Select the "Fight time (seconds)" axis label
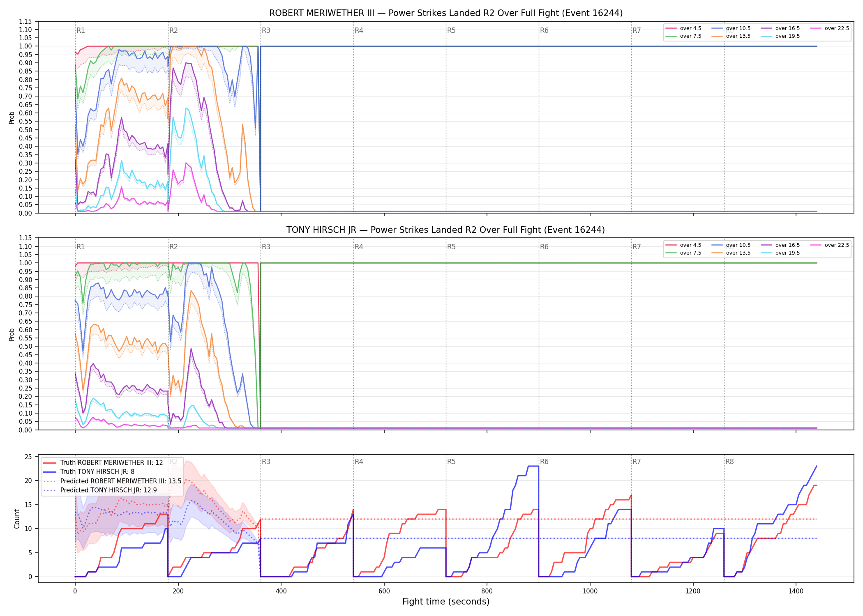The width and height of the screenshot is (863, 616). pyautogui.click(x=446, y=602)
